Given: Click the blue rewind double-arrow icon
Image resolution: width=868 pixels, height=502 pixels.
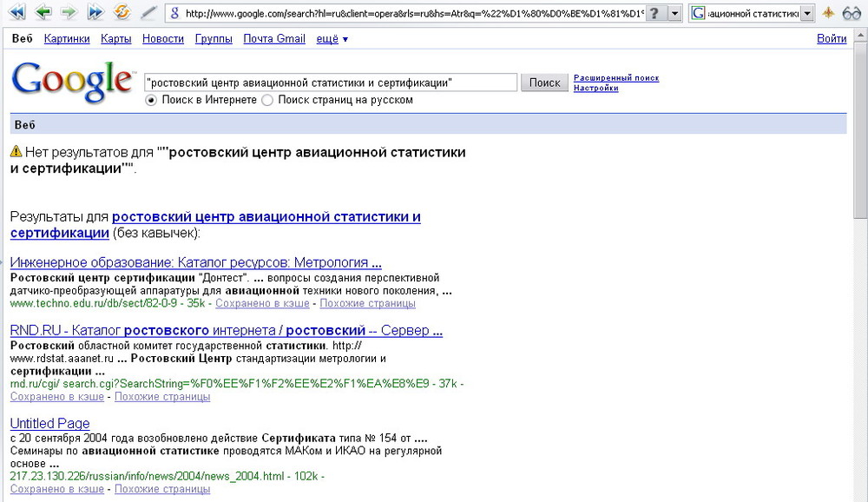Looking at the screenshot, I should pyautogui.click(x=17, y=12).
